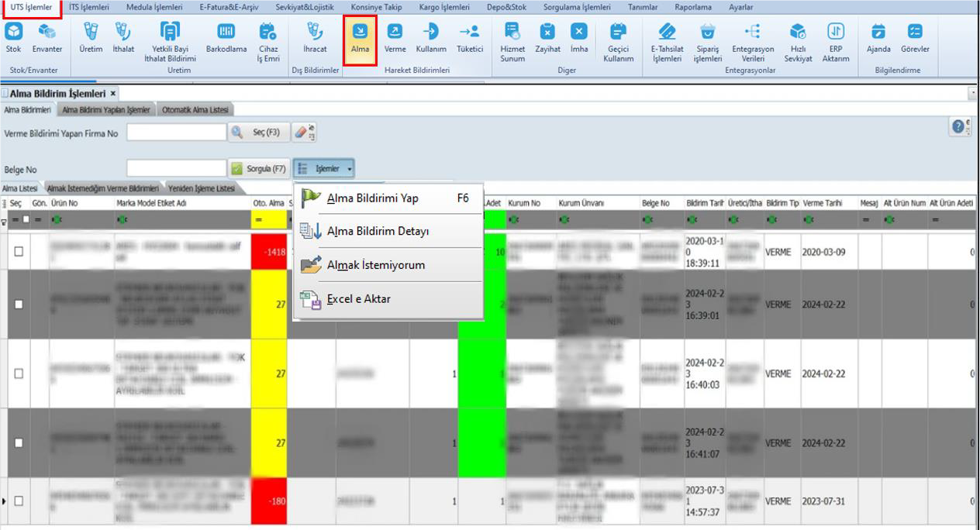The image size is (980, 530).
Task: Click the eraser clear icon beside Seç
Action: (304, 132)
